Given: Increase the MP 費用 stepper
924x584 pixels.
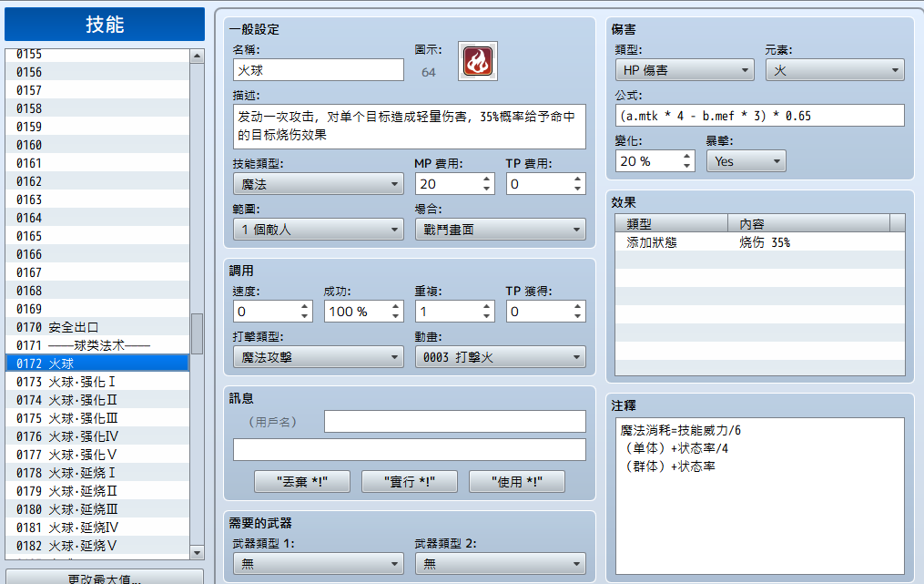Looking at the screenshot, I should coord(487,179).
